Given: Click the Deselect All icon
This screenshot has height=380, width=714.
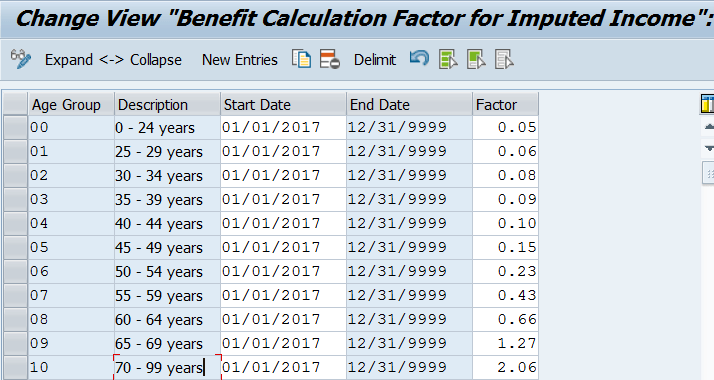Looking at the screenshot, I should [x=504, y=59].
